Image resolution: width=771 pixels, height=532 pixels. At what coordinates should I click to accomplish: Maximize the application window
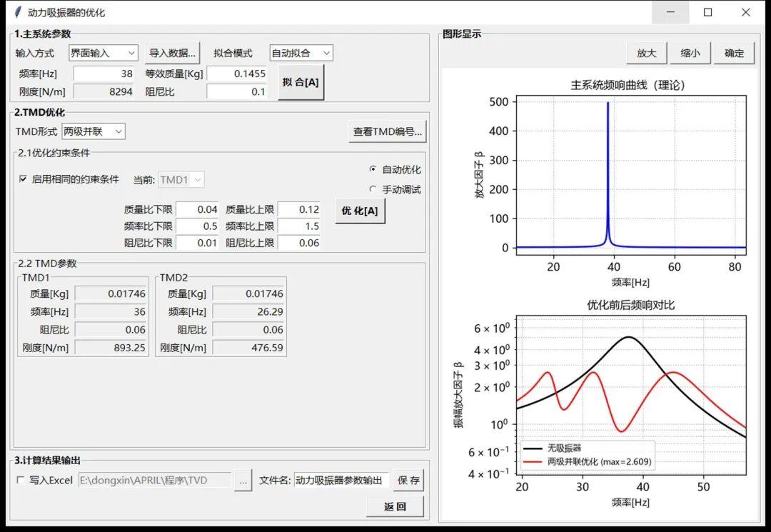click(x=708, y=12)
